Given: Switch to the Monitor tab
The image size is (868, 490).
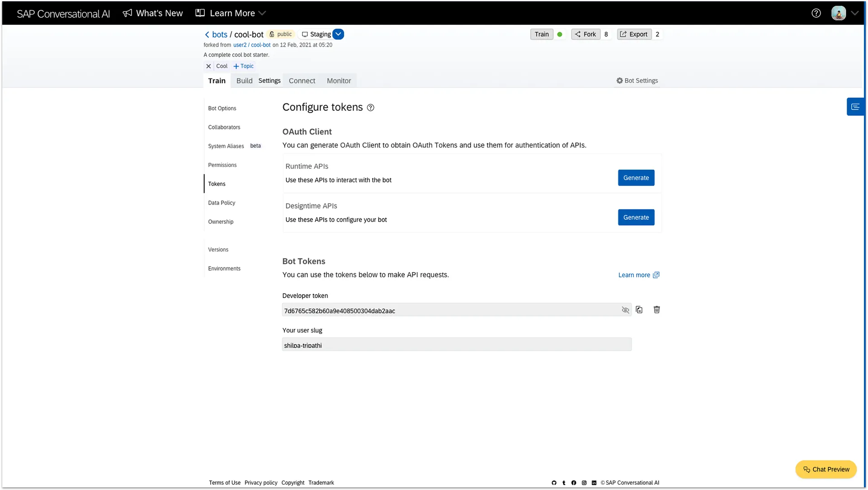Looking at the screenshot, I should point(339,81).
